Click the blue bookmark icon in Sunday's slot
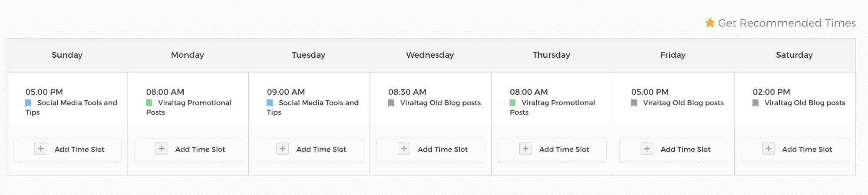The image size is (868, 195). coord(28,103)
